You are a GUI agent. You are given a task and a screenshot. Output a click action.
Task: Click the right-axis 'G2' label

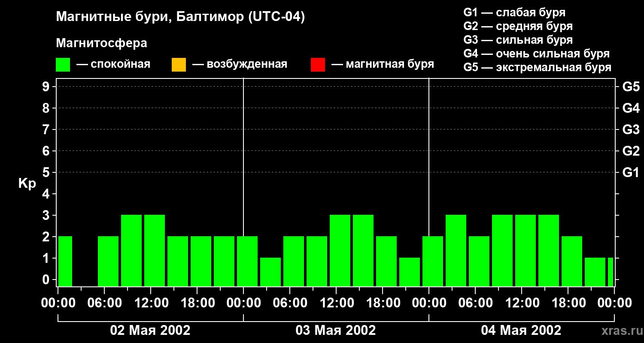coord(631,151)
